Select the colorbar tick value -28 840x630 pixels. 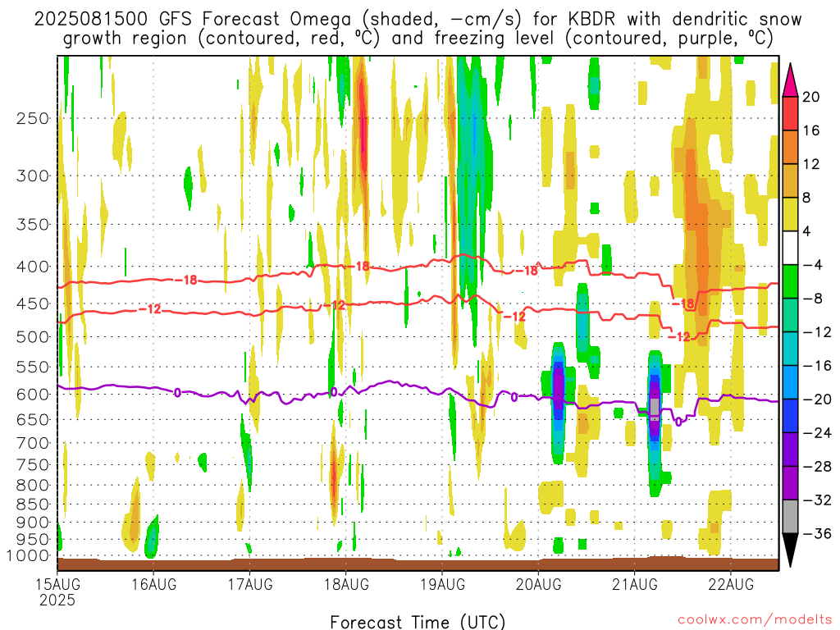(x=816, y=466)
